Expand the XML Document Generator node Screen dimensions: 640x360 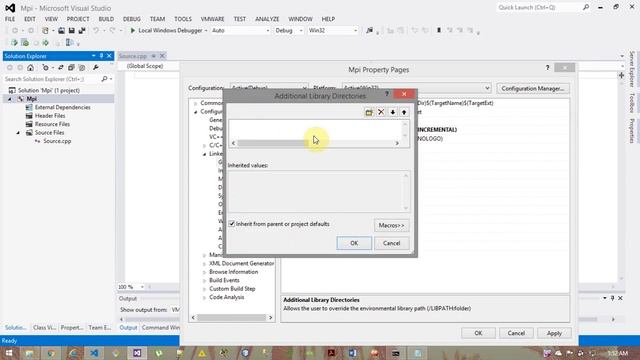coord(204,264)
